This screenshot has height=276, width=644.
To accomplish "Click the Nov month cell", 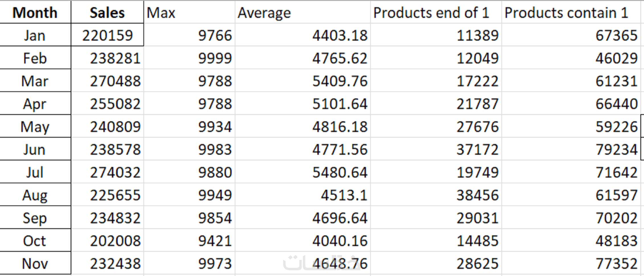I will (x=35, y=263).
